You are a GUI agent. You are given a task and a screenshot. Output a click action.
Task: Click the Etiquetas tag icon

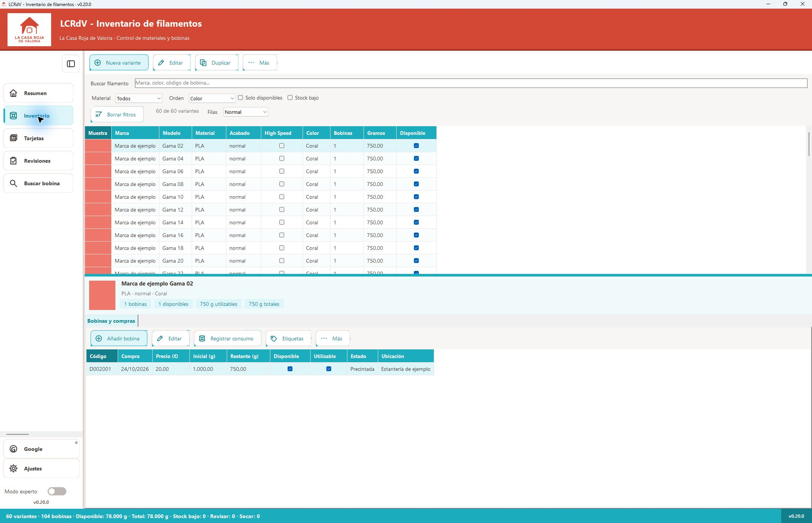pos(274,339)
